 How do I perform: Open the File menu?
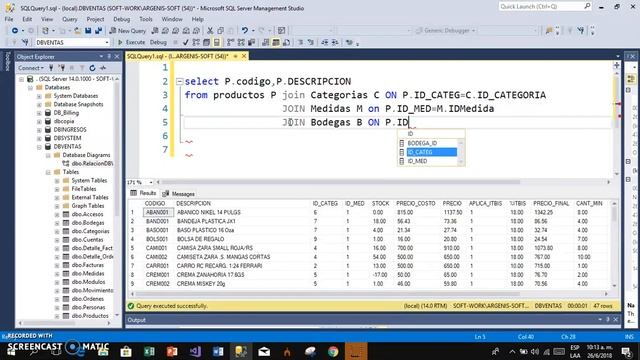(9, 19)
